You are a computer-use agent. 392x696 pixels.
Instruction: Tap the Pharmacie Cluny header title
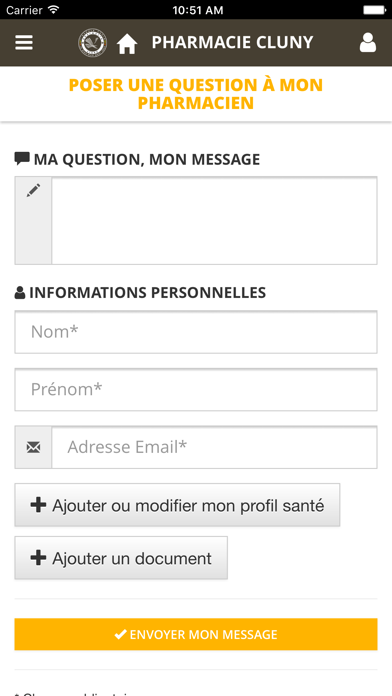tap(232, 43)
